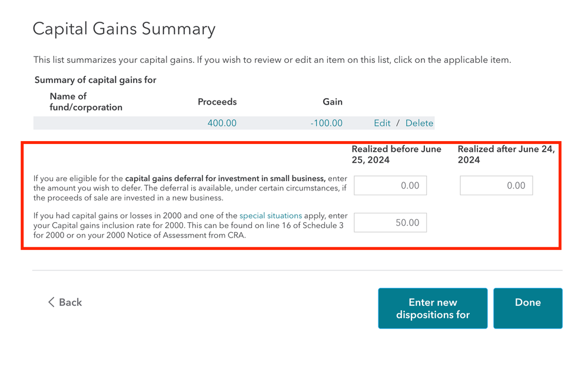Delete the capital gains entry

coord(419,123)
